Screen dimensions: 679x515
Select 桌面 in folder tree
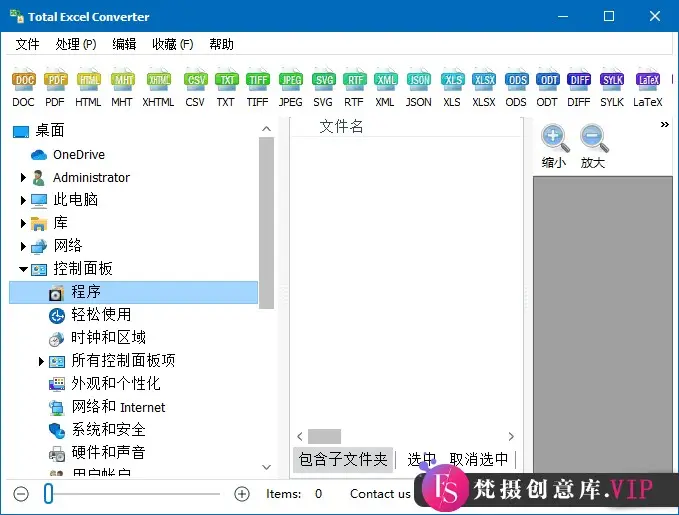50,130
